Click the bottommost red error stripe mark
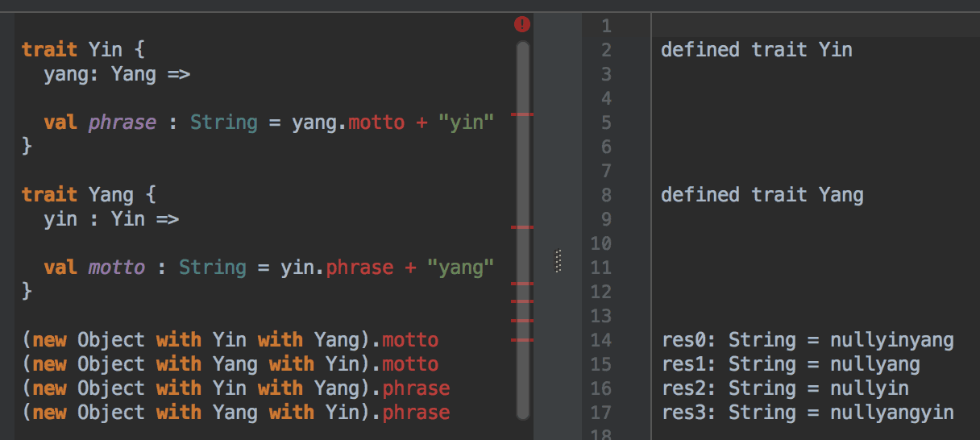 [522, 340]
